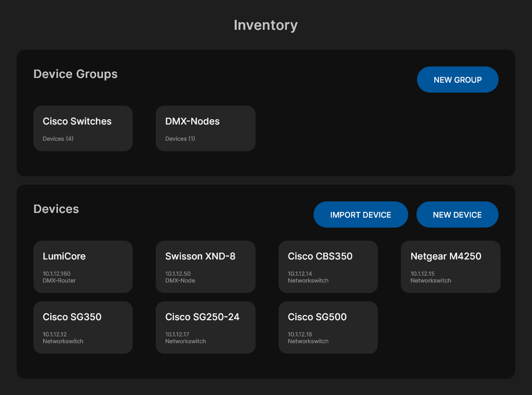Screen dimensions: 532x395
Task: Click the Device Groups section heading
Action: 75,74
